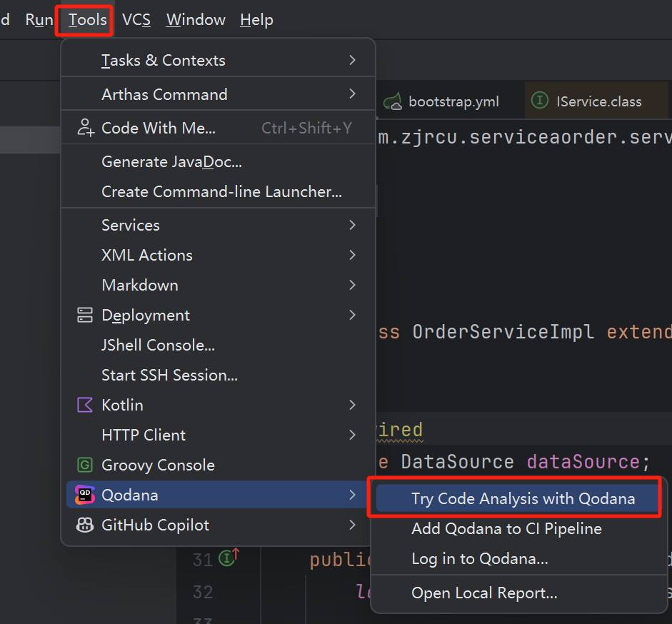
Task: Click the Kotlin logo icon
Action: (85, 405)
